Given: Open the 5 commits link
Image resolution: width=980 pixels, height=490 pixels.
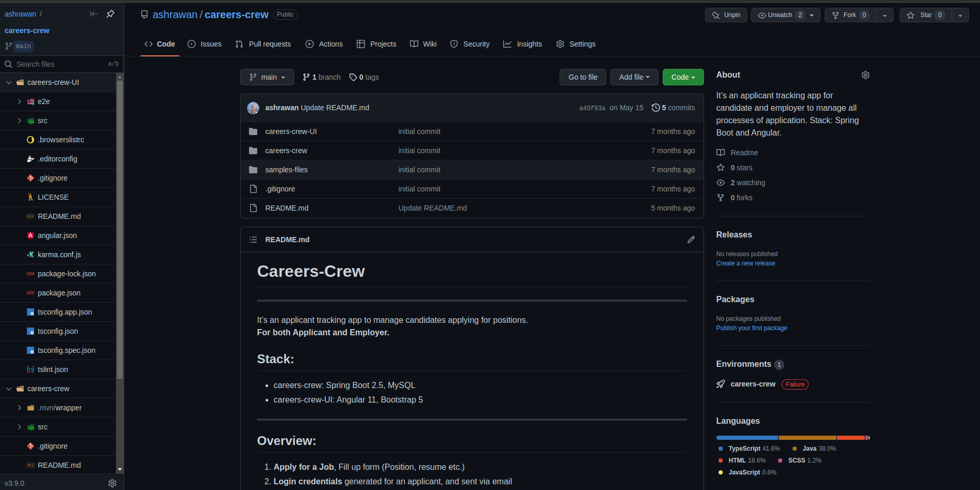Looking at the screenshot, I should [x=674, y=108].
